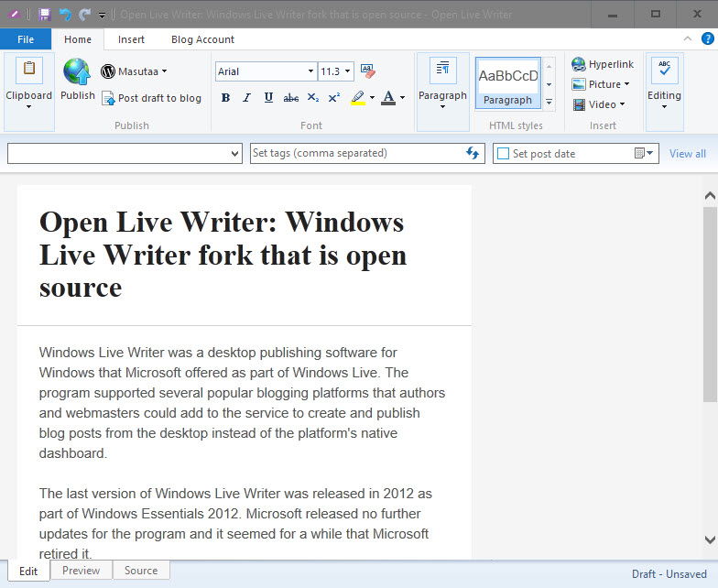Click the Redo arrow in title bar
This screenshot has width=718, height=588.
pos(84,15)
